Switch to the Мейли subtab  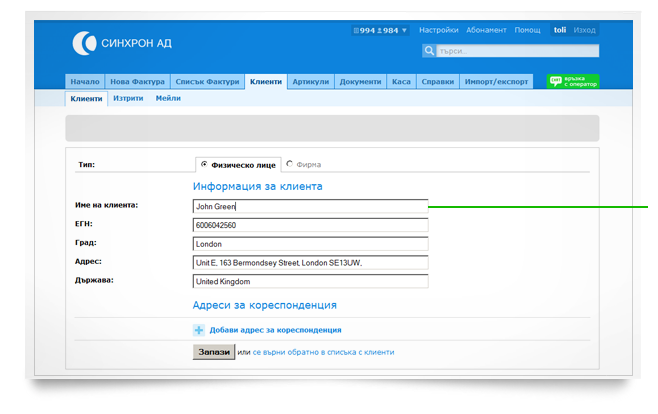pyautogui.click(x=168, y=99)
